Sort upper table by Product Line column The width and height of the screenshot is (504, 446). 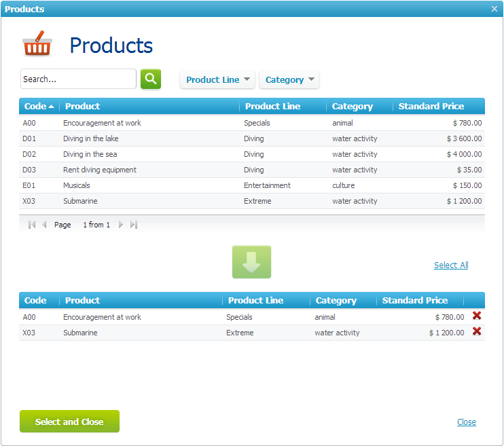(x=283, y=106)
